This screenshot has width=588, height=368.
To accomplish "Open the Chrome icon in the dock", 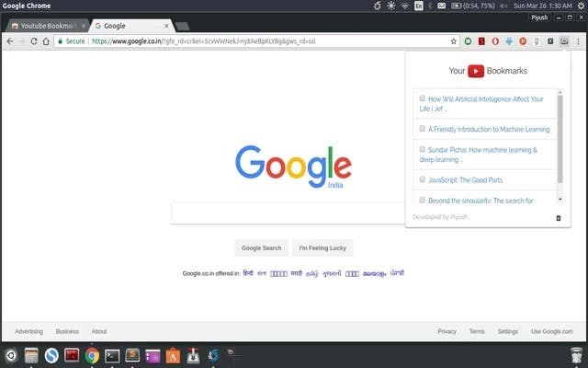I will (x=92, y=355).
